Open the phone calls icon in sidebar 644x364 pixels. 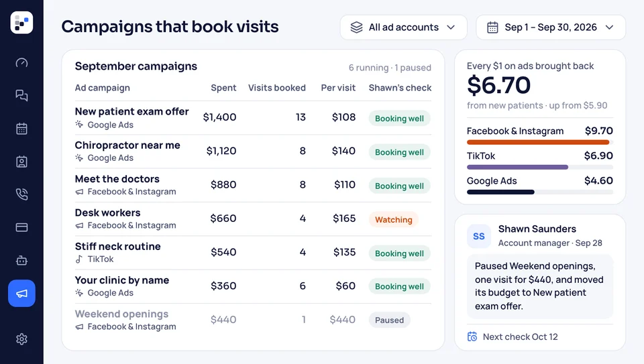pos(21,194)
